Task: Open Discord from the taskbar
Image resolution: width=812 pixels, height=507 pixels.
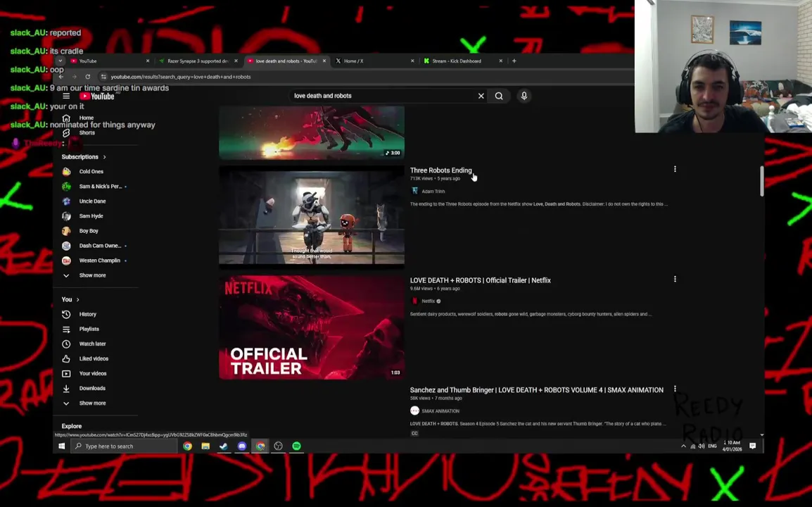Action: pyautogui.click(x=242, y=446)
